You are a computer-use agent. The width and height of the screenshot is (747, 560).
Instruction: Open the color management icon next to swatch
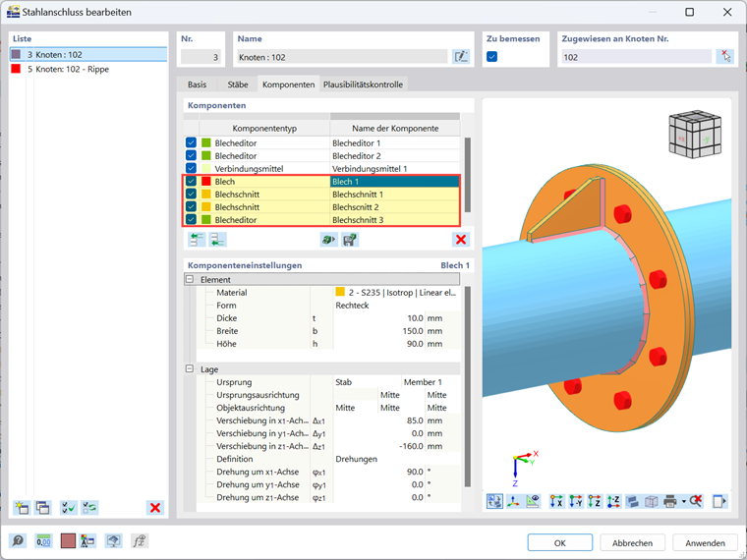click(88, 541)
